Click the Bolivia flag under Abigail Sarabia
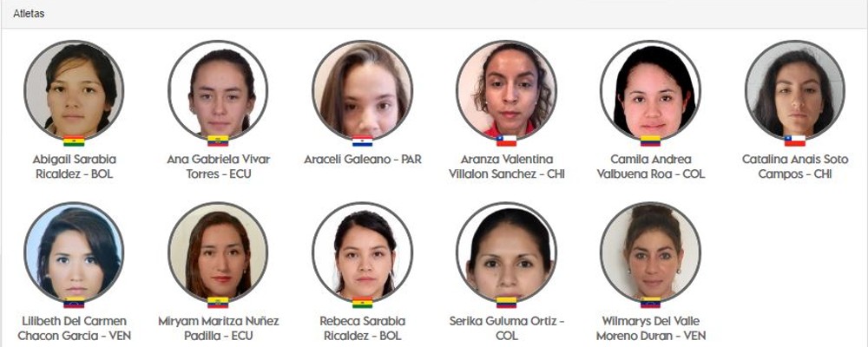 tap(74, 141)
